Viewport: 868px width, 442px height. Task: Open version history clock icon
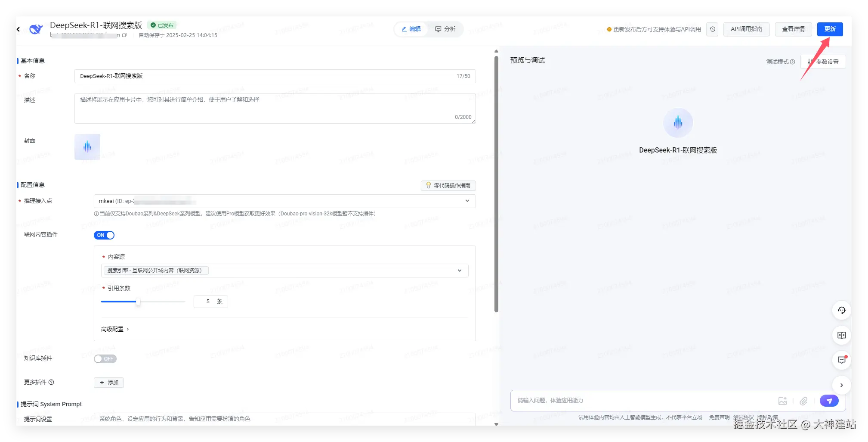713,29
